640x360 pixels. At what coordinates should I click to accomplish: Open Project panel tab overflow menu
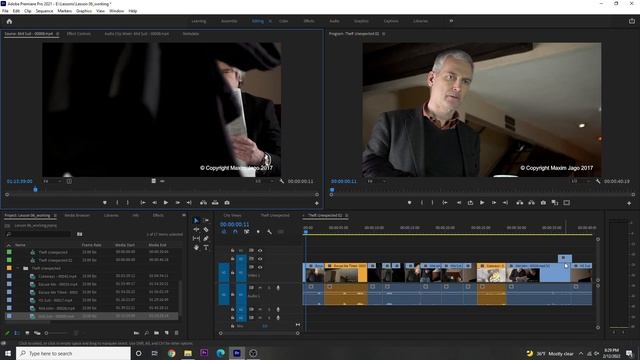pos(184,215)
